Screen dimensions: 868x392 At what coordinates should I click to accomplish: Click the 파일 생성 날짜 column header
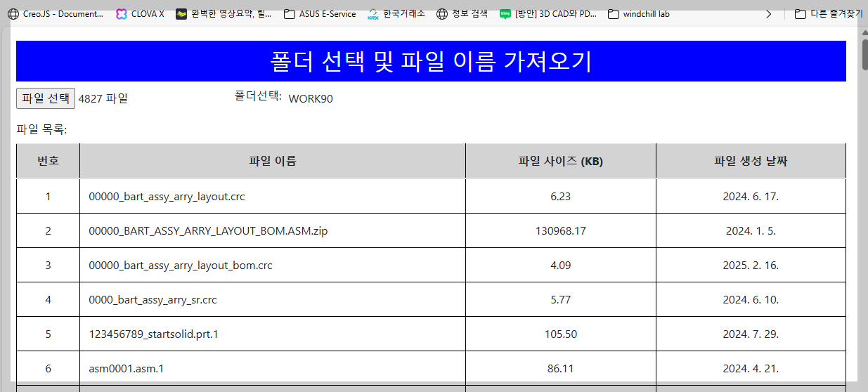click(x=751, y=161)
